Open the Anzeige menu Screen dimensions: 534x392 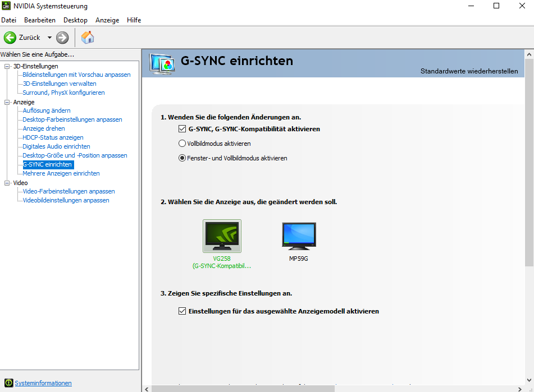pos(107,20)
